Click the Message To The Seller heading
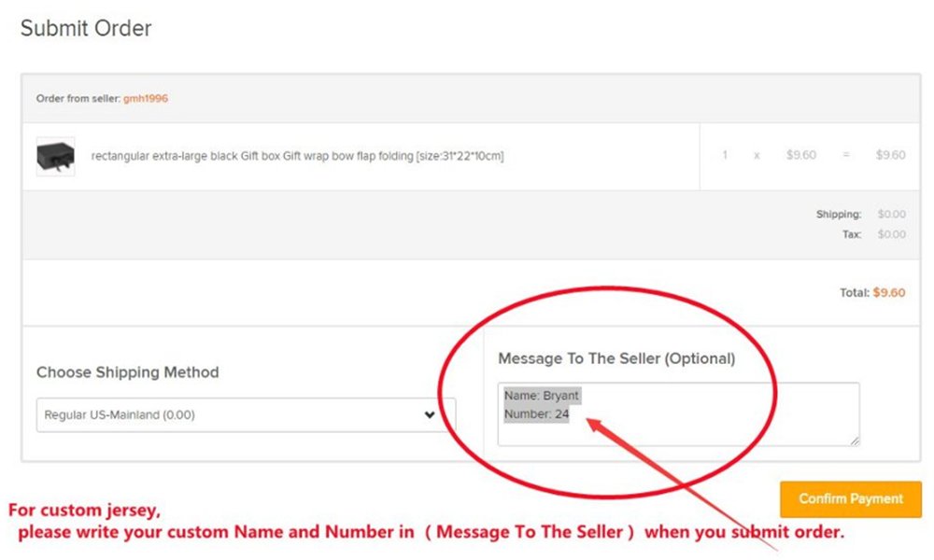Image resolution: width=934 pixels, height=560 pixels. tap(616, 358)
